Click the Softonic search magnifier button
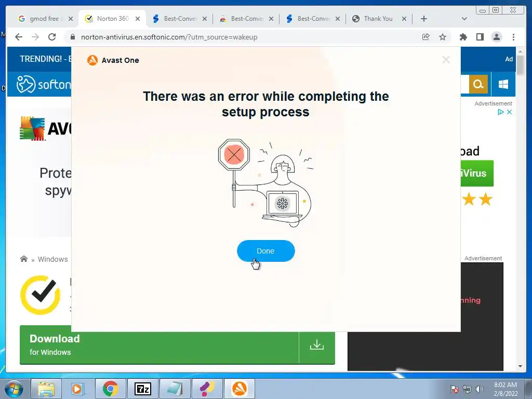Viewport: 532px width, 399px height. click(478, 84)
